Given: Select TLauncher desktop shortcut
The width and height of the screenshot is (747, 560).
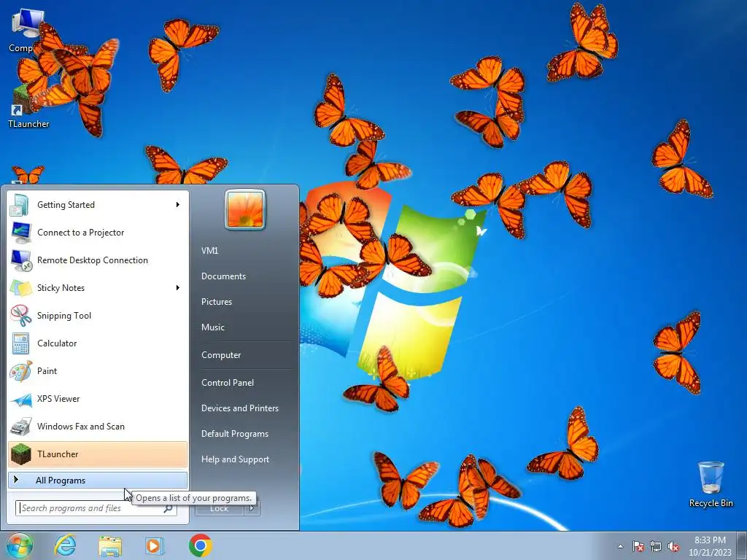Looking at the screenshot, I should 28,108.
